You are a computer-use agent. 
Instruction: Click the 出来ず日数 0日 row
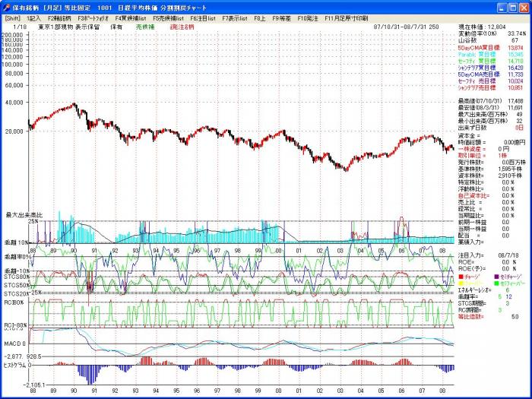(x=491, y=128)
